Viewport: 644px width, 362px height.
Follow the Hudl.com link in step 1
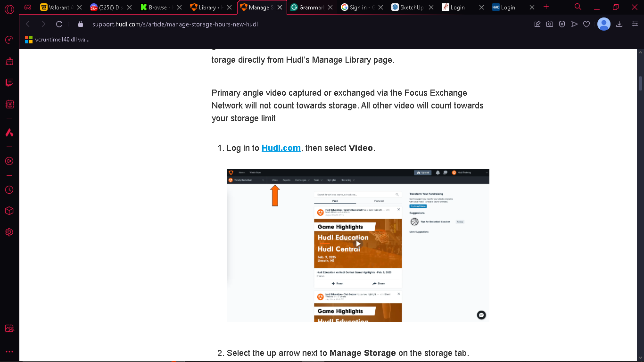pos(281,148)
